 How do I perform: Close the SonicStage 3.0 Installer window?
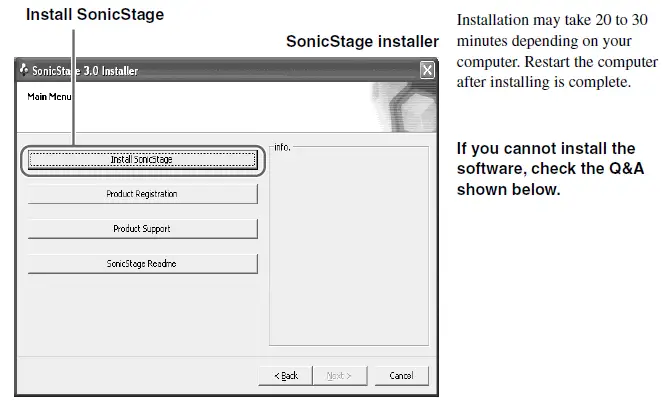tap(427, 70)
